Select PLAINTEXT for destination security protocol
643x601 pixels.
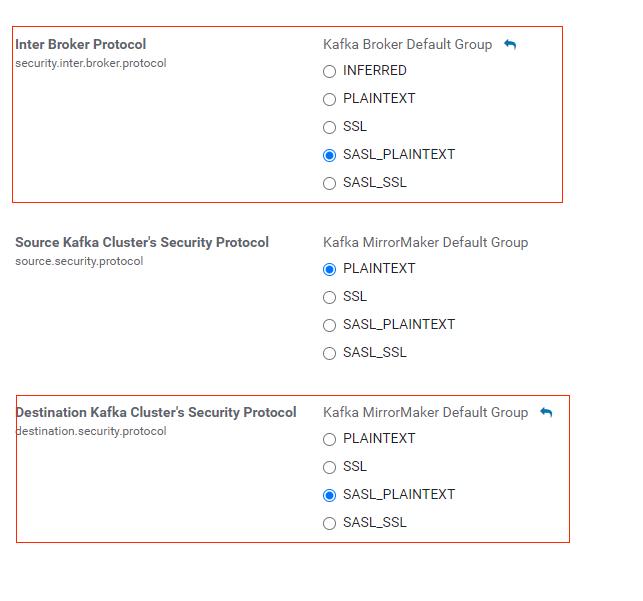pyautogui.click(x=329, y=439)
